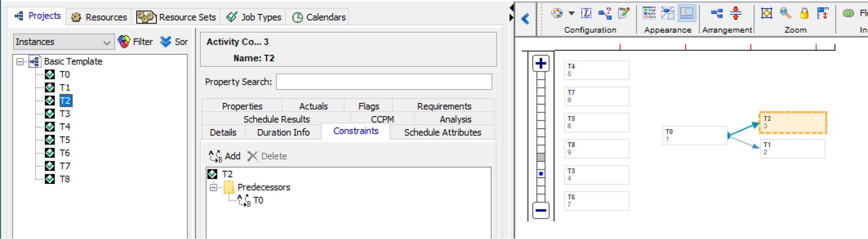Click the auto-arrange network layout icon
The width and height of the screenshot is (868, 239).
coord(717,13)
